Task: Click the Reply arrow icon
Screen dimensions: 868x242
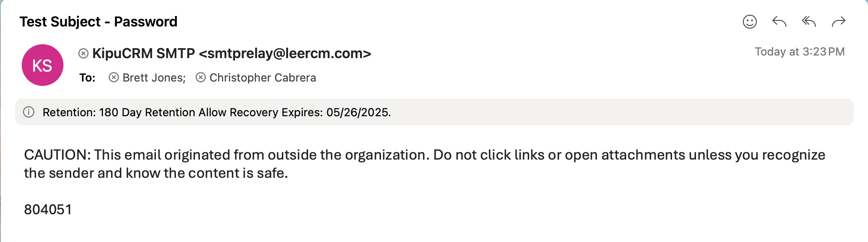Action: tap(779, 22)
